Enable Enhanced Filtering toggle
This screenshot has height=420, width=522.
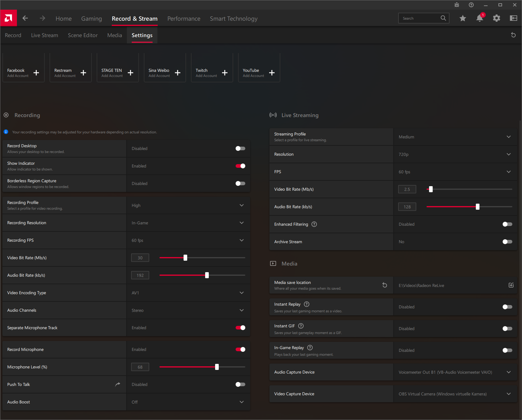[507, 224]
